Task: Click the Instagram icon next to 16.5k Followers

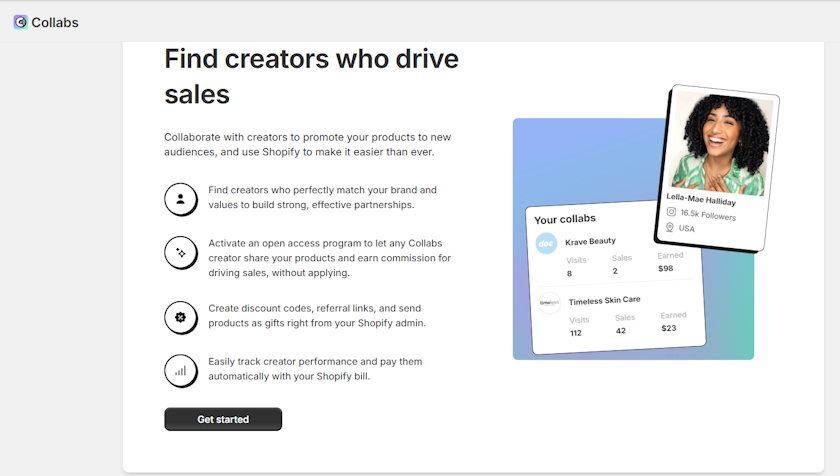Action: tap(671, 211)
